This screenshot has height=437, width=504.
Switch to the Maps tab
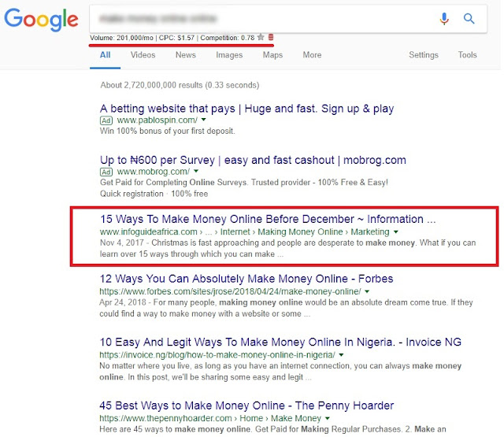pos(272,55)
